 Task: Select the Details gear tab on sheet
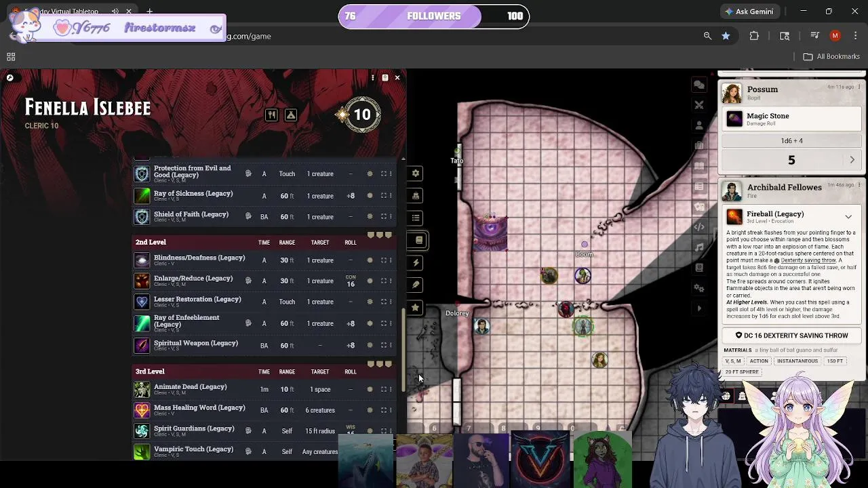[x=416, y=174]
